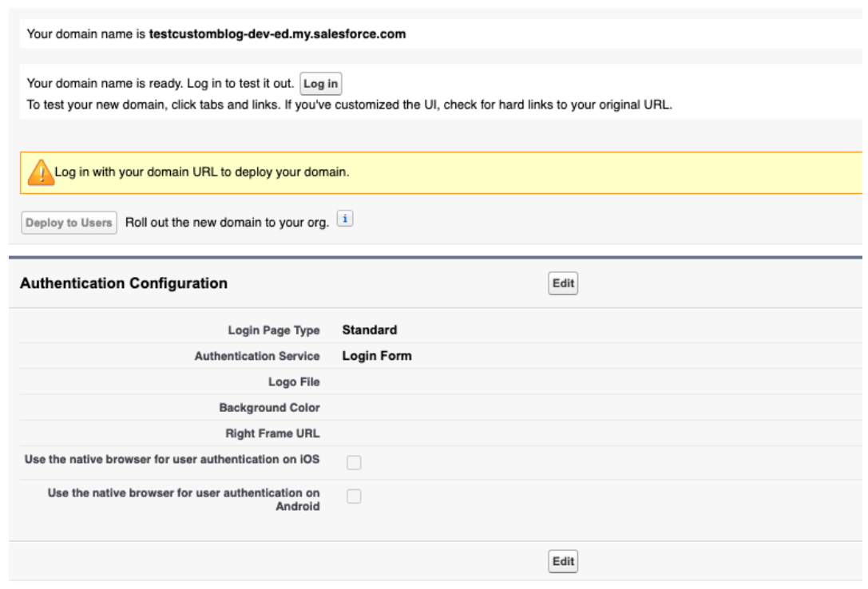Image resolution: width=868 pixels, height=589 pixels.
Task: Click the Background Color field label
Action: 269,407
